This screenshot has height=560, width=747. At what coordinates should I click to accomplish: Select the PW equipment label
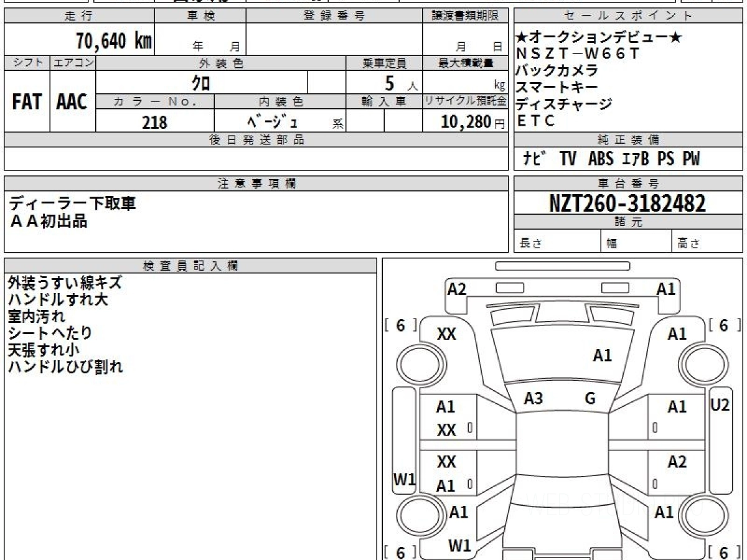[x=691, y=159]
